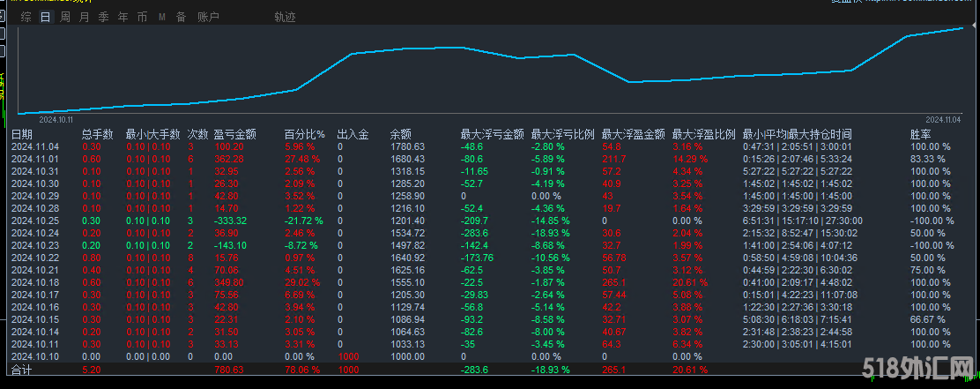Switch to the 月 monthly view

point(84,17)
